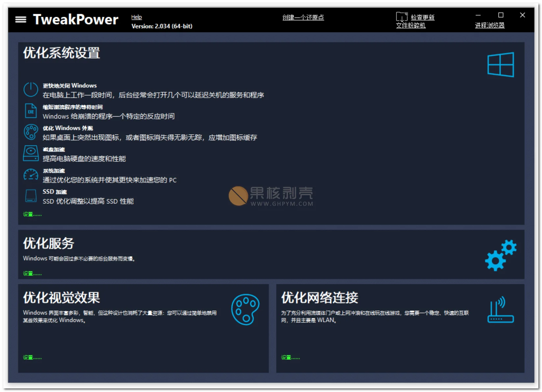The image size is (542, 392).
Task: Select the SSD drive icon for SSD 加速
Action: 31,196
